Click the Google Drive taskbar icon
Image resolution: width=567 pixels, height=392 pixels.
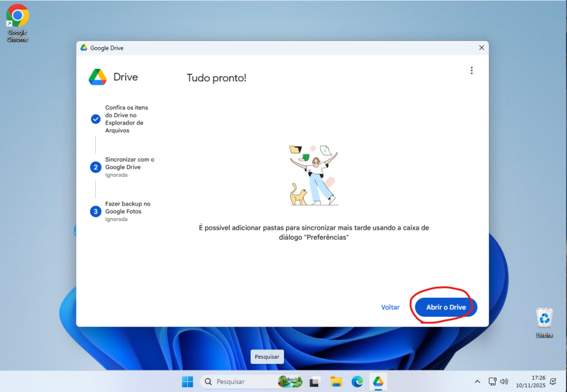(378, 381)
